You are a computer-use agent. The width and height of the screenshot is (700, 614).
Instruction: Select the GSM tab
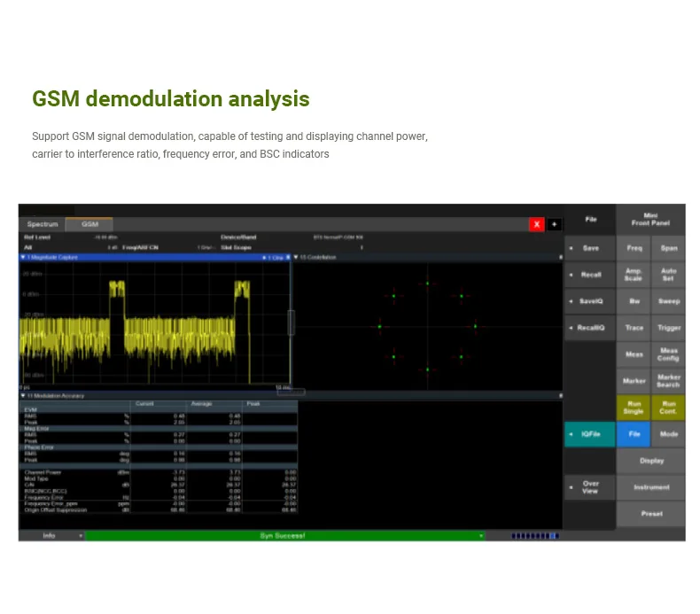pyautogui.click(x=90, y=224)
